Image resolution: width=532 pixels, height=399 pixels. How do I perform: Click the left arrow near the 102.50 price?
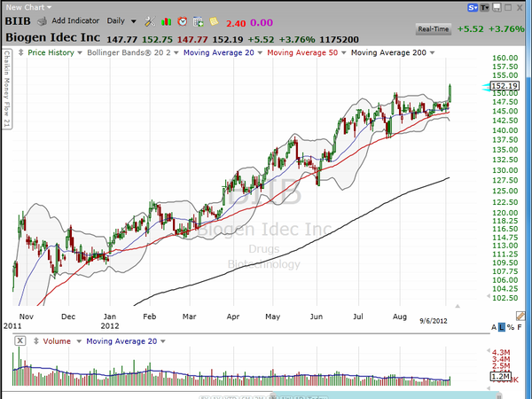pyautogui.click(x=489, y=296)
